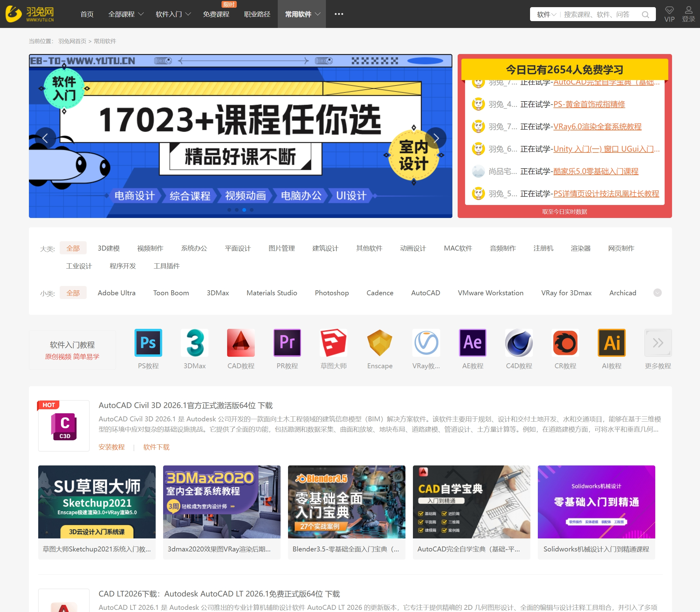This screenshot has width=700, height=612.
Task: Click the 安装教程 link
Action: coord(112,447)
